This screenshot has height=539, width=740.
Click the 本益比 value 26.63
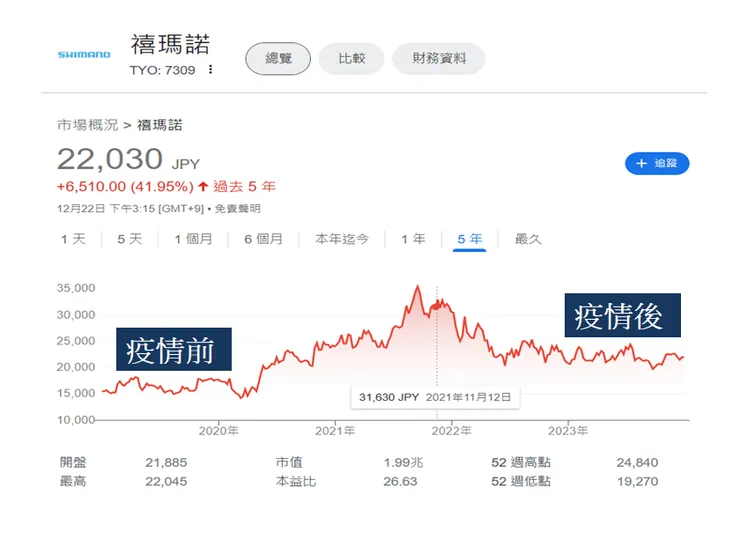coord(400,482)
